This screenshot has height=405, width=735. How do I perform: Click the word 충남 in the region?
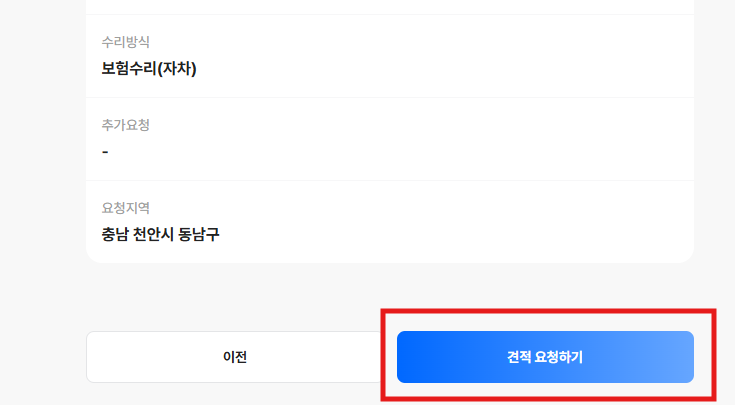click(116, 235)
